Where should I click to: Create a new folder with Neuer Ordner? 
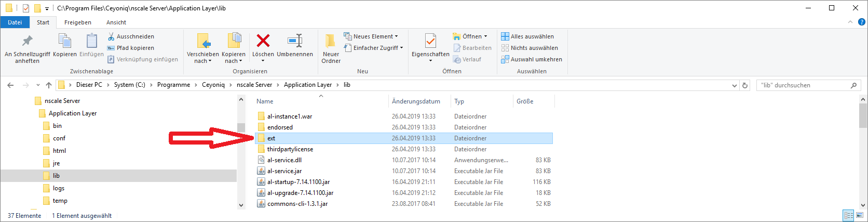click(x=331, y=41)
